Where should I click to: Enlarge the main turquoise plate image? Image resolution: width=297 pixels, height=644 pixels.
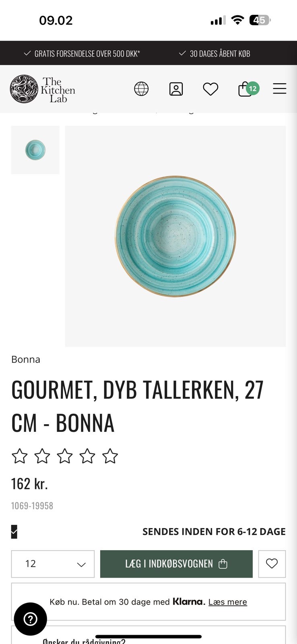pyautogui.click(x=175, y=236)
